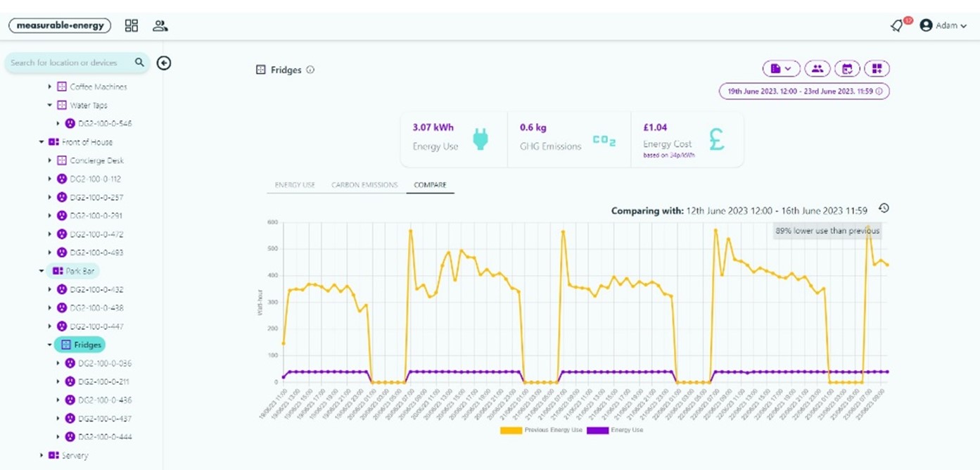Select Front of House location
Viewport: 980px width, 470px height.
[87, 142]
